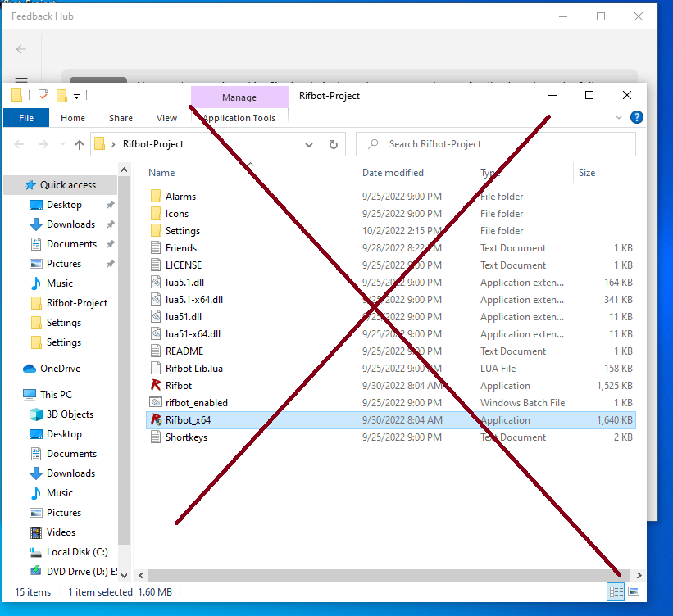Open the Rifbot application file

179,386
